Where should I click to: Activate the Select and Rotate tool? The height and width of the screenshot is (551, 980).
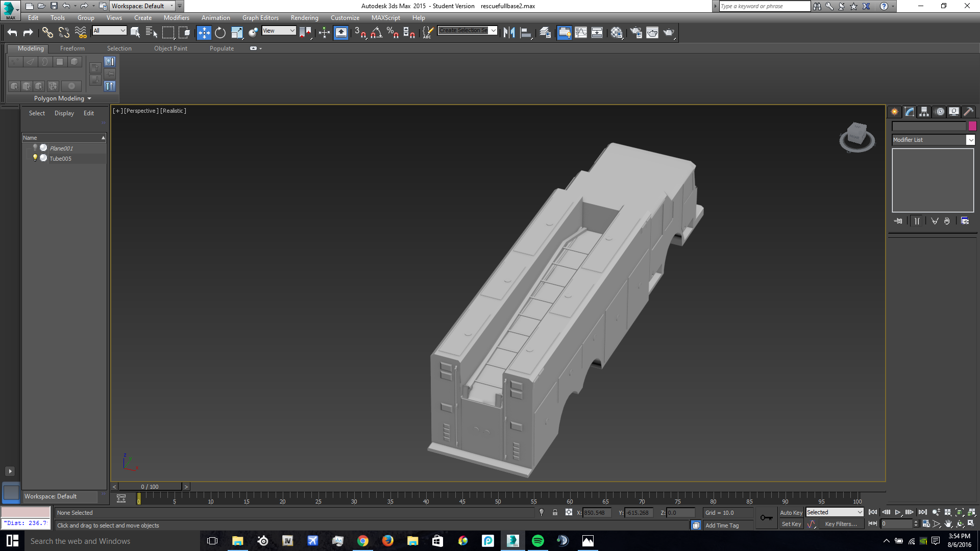click(x=220, y=33)
